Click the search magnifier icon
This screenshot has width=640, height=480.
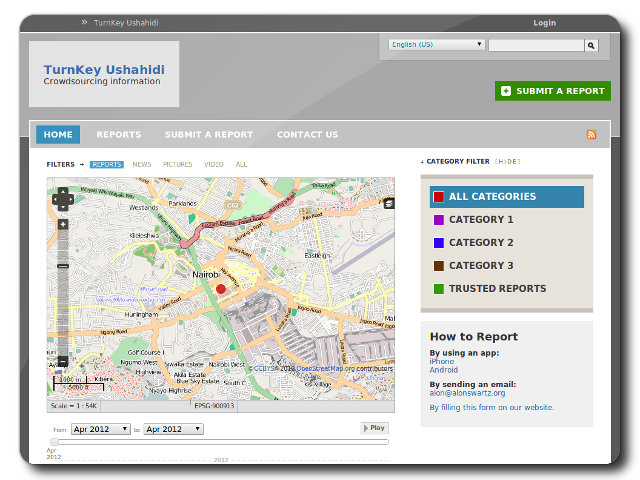(x=591, y=45)
